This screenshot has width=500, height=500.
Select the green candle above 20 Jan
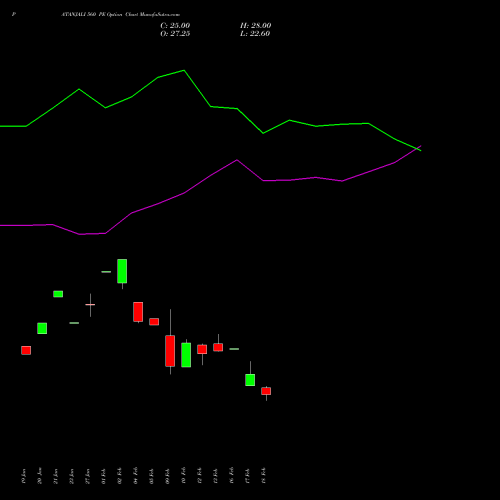click(x=42, y=328)
